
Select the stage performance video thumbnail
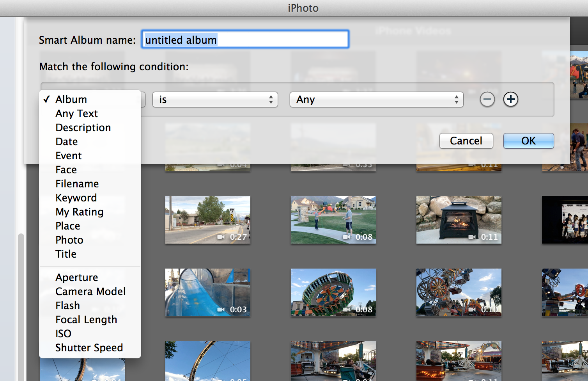tap(565, 220)
